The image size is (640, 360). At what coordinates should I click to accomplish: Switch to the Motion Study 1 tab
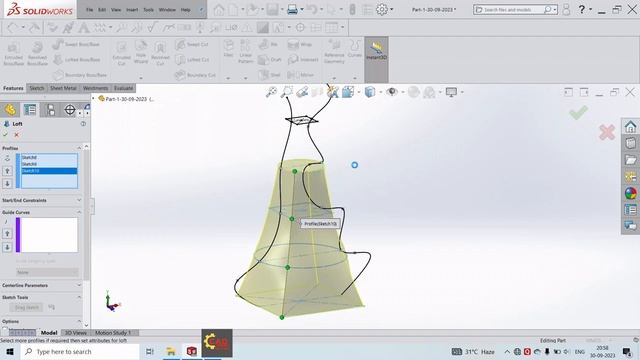(x=113, y=333)
